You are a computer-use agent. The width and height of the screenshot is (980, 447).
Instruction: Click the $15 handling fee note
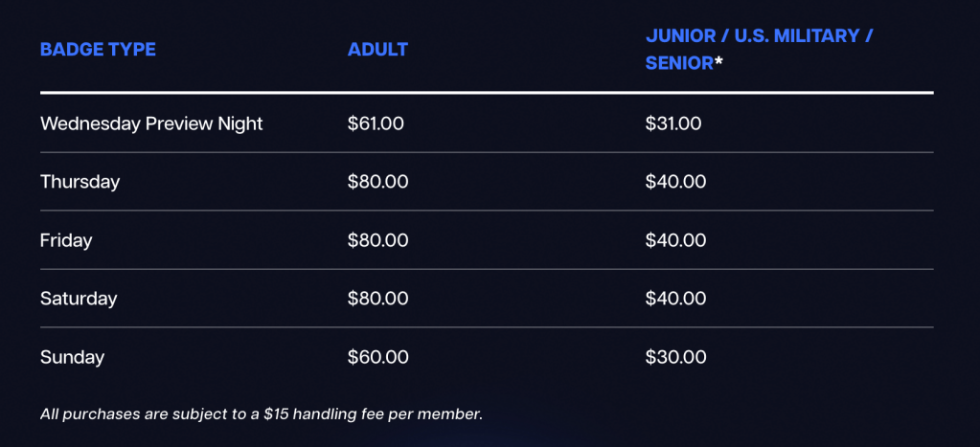pyautogui.click(x=261, y=414)
